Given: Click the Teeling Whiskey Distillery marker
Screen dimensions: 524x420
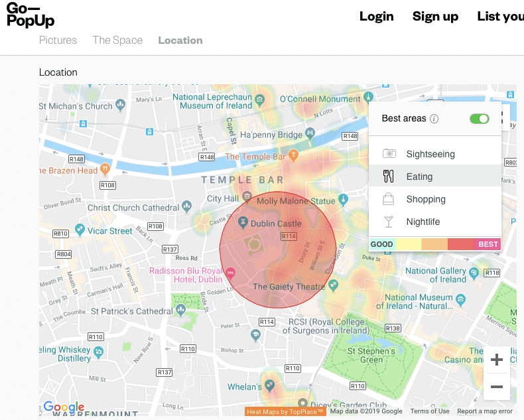Looking at the screenshot, I should pyautogui.click(x=98, y=352).
